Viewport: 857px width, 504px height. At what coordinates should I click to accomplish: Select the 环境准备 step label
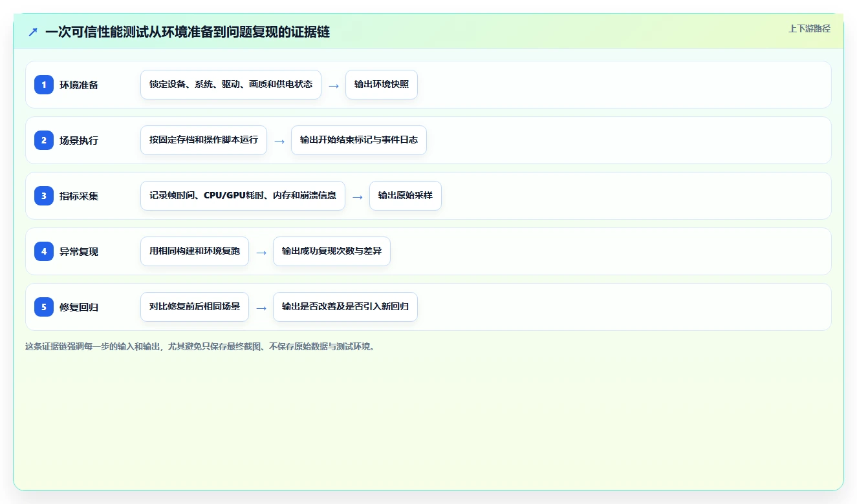(x=79, y=85)
